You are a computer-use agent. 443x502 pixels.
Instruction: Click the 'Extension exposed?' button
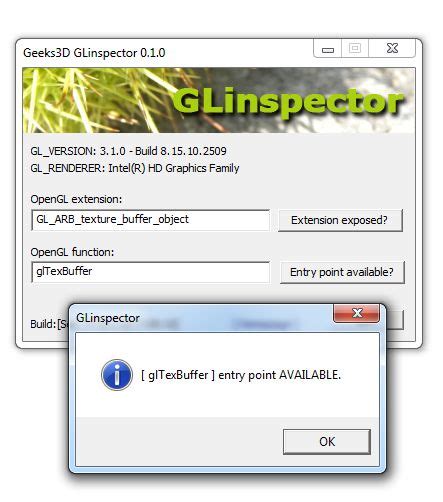pos(340,220)
